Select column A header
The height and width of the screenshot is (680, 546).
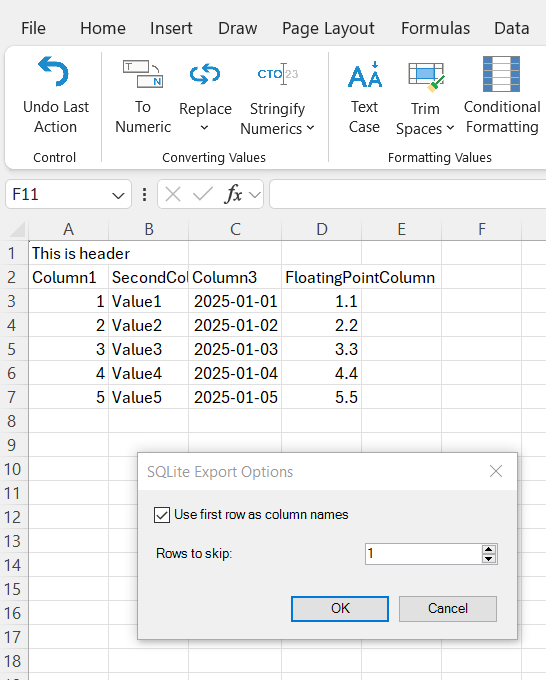pyautogui.click(x=68, y=229)
